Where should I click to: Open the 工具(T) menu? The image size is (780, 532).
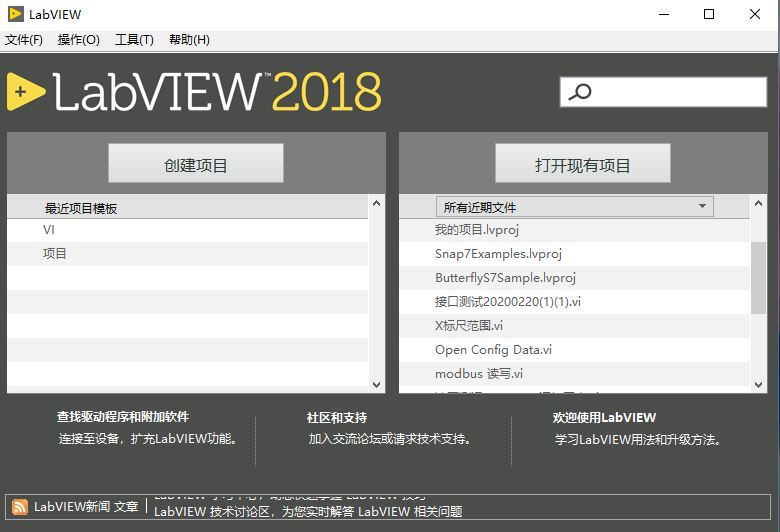point(134,40)
